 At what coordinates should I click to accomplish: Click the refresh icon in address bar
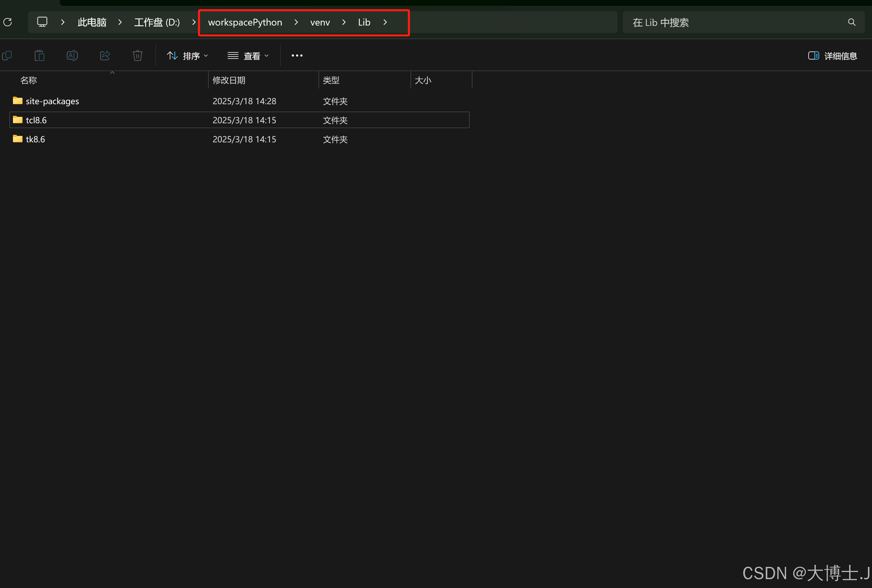click(x=8, y=22)
